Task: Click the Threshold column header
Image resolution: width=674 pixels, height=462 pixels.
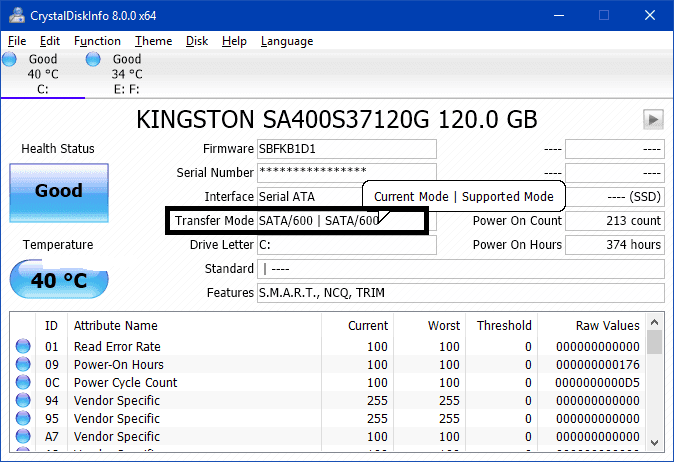Action: pos(504,326)
